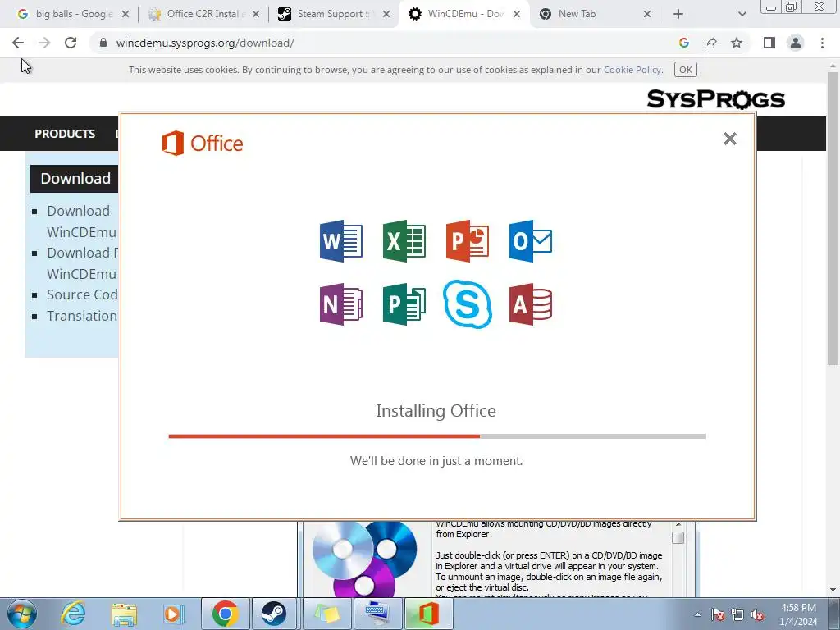Click the Publisher icon in Office installer
Screen dimensions: 840x630
click(x=404, y=304)
